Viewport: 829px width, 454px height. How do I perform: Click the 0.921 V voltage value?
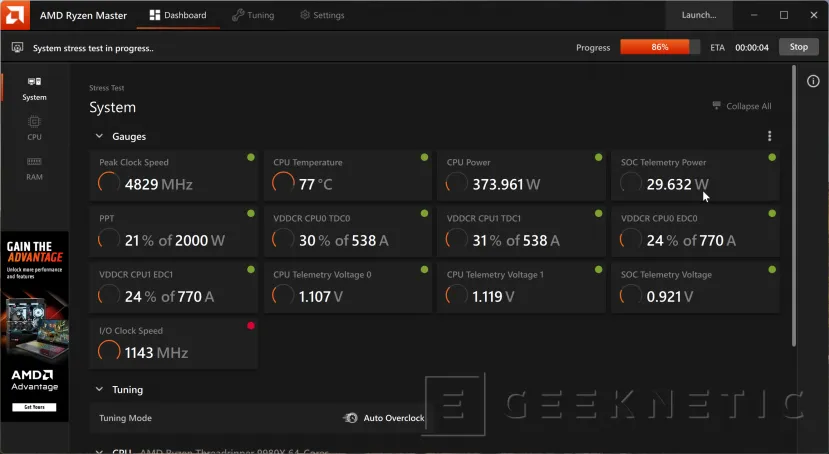tap(670, 297)
